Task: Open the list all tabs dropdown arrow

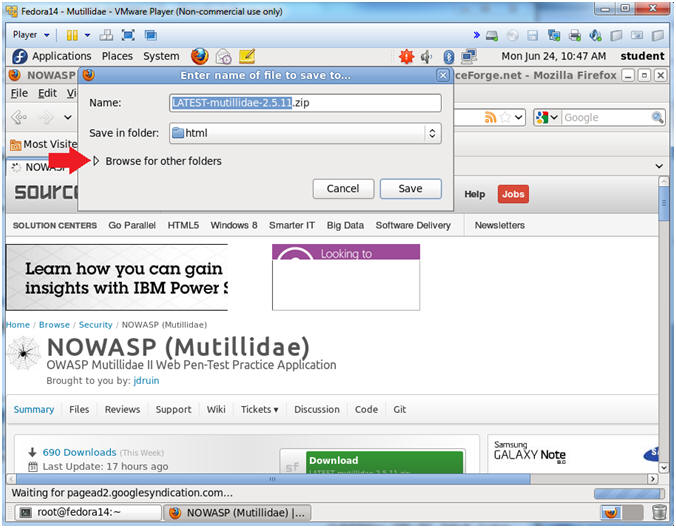Action: [659, 166]
